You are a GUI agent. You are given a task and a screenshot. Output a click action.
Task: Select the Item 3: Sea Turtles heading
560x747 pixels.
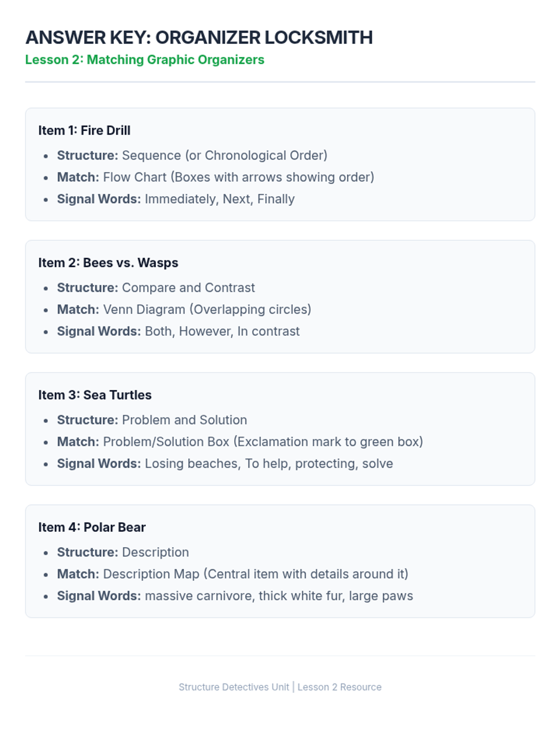[95, 395]
